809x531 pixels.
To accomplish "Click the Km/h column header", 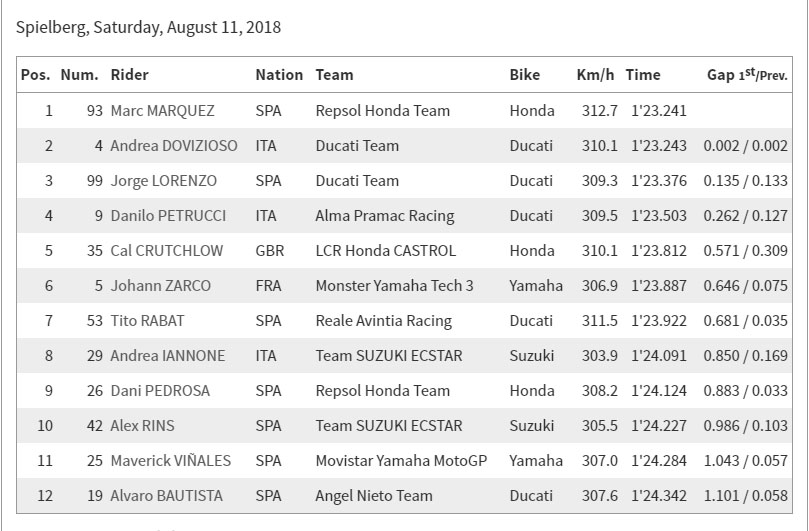I will 595,75.
